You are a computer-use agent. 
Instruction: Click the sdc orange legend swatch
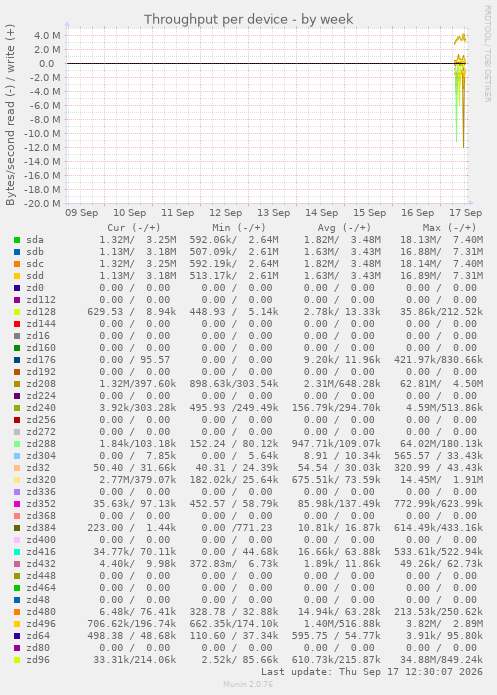[17, 264]
